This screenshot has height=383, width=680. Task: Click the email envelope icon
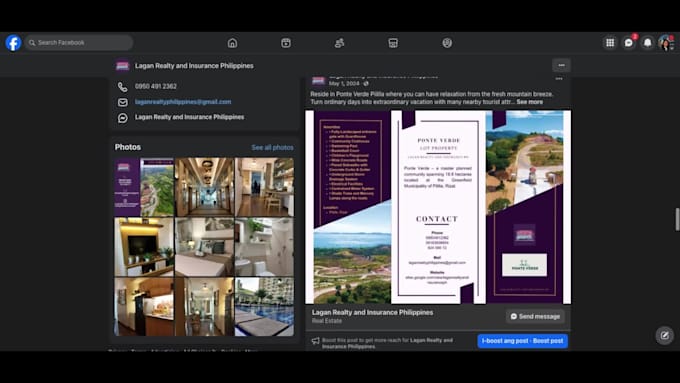coord(123,102)
